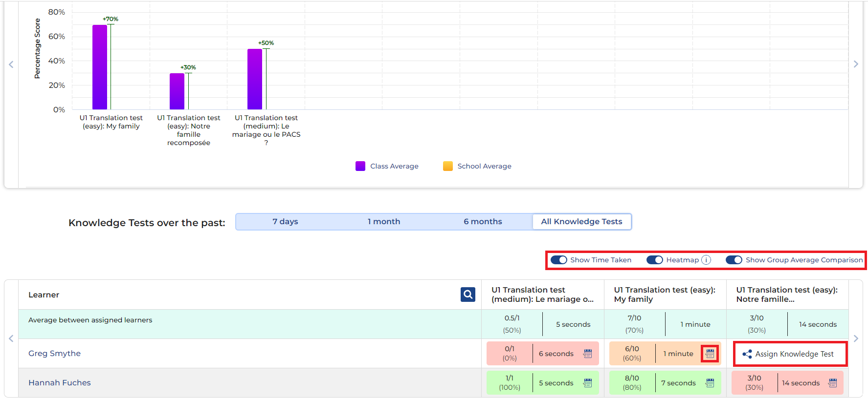Open Hannah Fuches' My family test details icon
Viewport: 868px width, 401px height.
pos(710,383)
